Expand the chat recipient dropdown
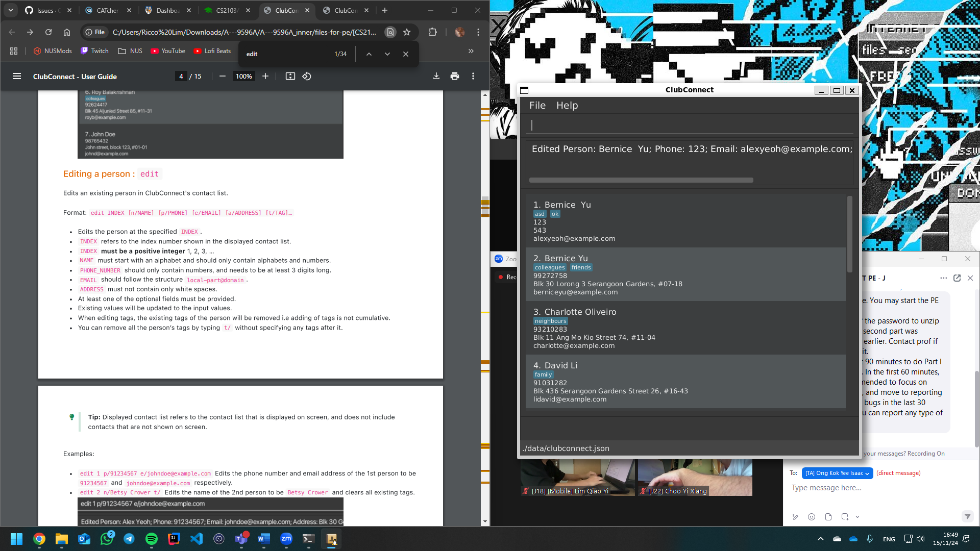This screenshot has width=980, height=551. (837, 473)
